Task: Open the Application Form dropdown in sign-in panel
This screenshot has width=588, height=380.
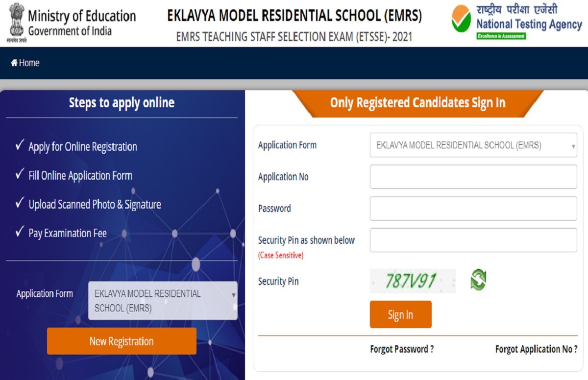Action: (x=473, y=145)
